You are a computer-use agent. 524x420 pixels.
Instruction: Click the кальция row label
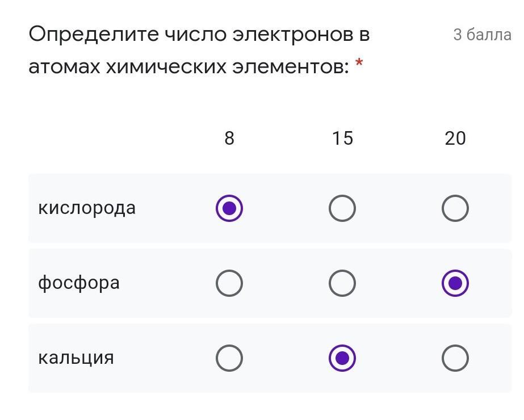[x=76, y=358]
